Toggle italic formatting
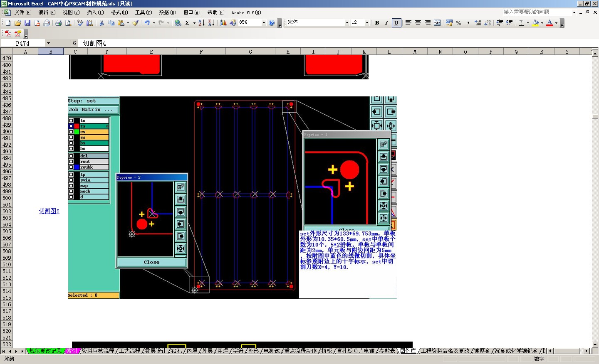Screen dimensions: 599x364 click(x=386, y=23)
